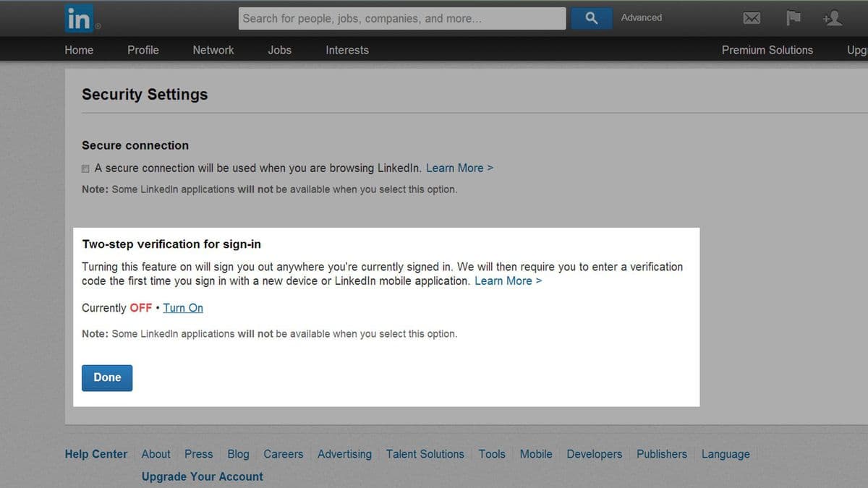Open the Language footer link

coord(726,454)
